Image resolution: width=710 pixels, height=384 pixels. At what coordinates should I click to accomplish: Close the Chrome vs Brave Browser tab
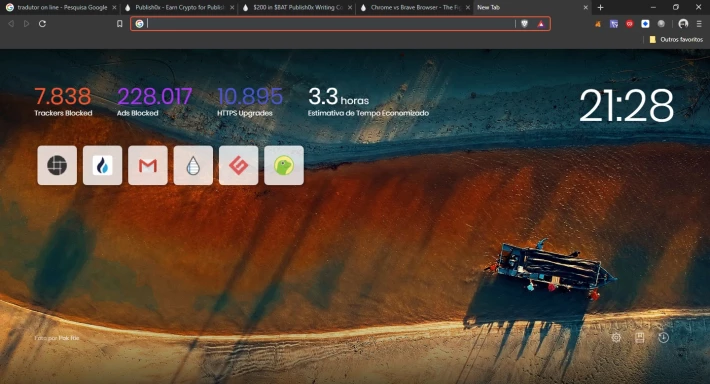(468, 7)
